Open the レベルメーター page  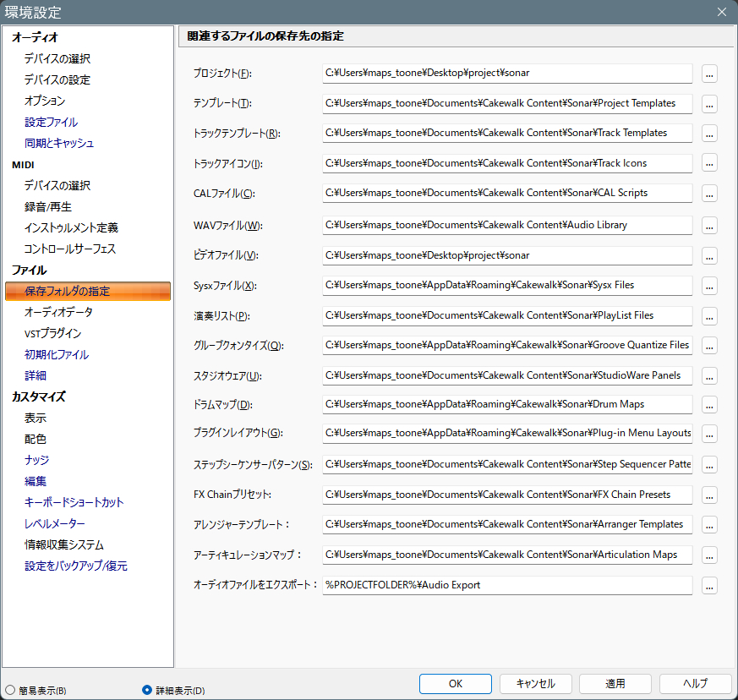pyautogui.click(x=55, y=523)
